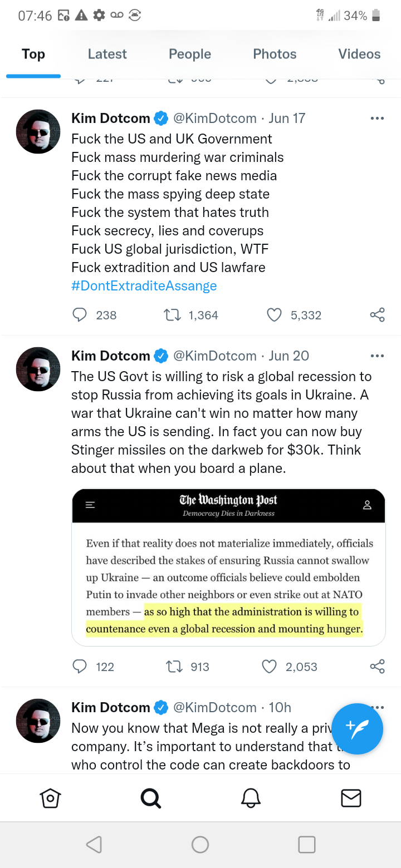
Task: Share the Jun 20 Ukraine tweet
Action: 377,667
